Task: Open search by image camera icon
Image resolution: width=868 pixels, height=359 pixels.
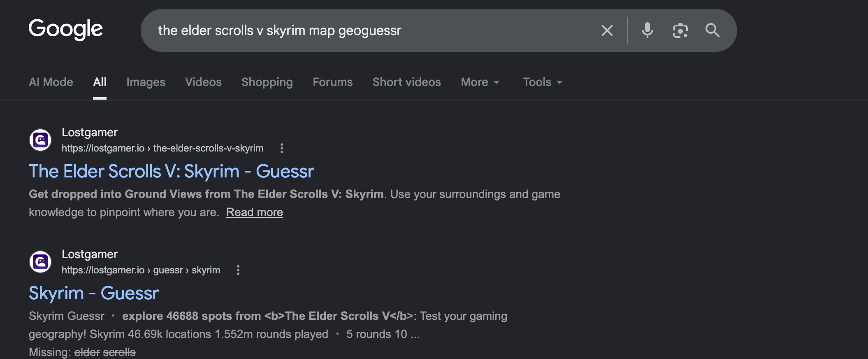Action: point(680,30)
